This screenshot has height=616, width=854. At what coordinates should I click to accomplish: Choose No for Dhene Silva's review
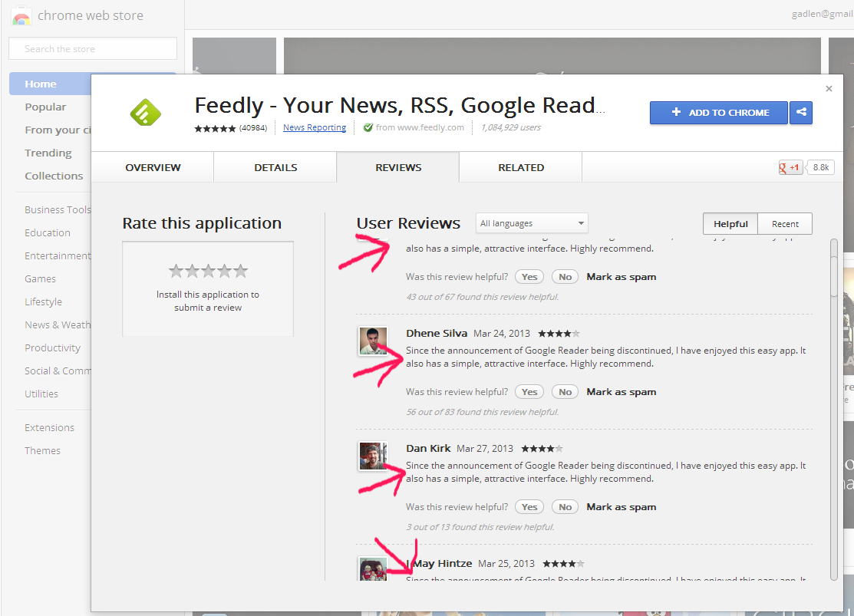click(565, 392)
